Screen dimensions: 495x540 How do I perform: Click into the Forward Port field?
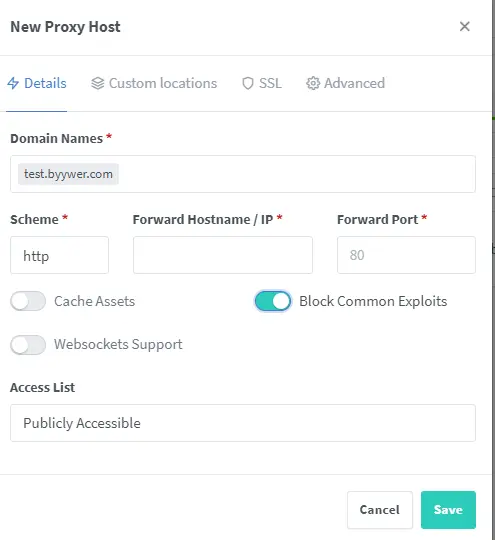(406, 255)
